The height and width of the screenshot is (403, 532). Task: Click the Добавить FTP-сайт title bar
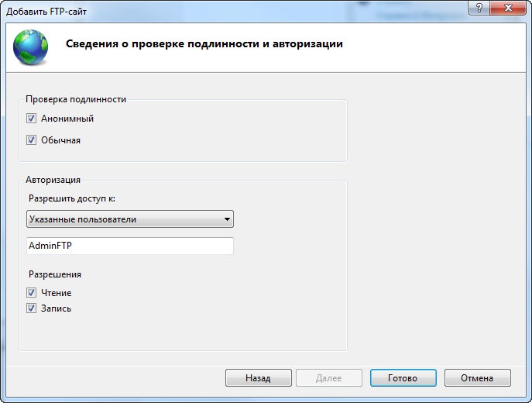click(x=232, y=10)
